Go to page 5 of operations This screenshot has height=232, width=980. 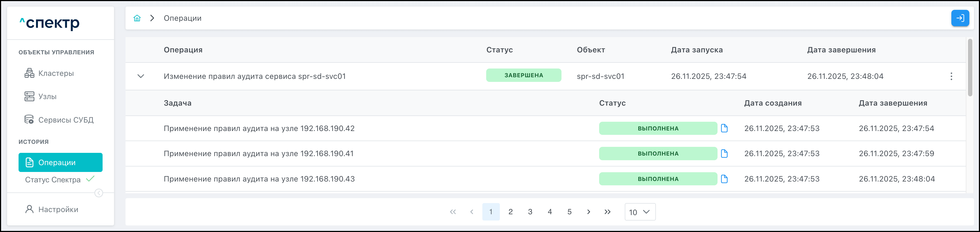[x=569, y=212]
